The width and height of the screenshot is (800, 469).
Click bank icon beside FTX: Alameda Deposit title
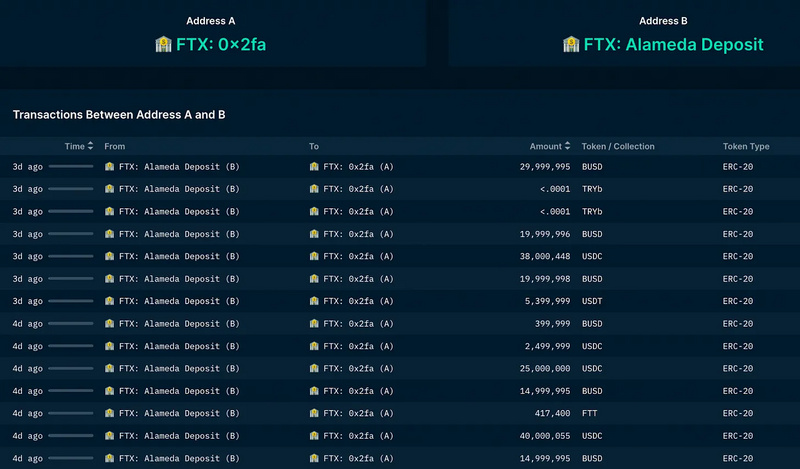571,44
